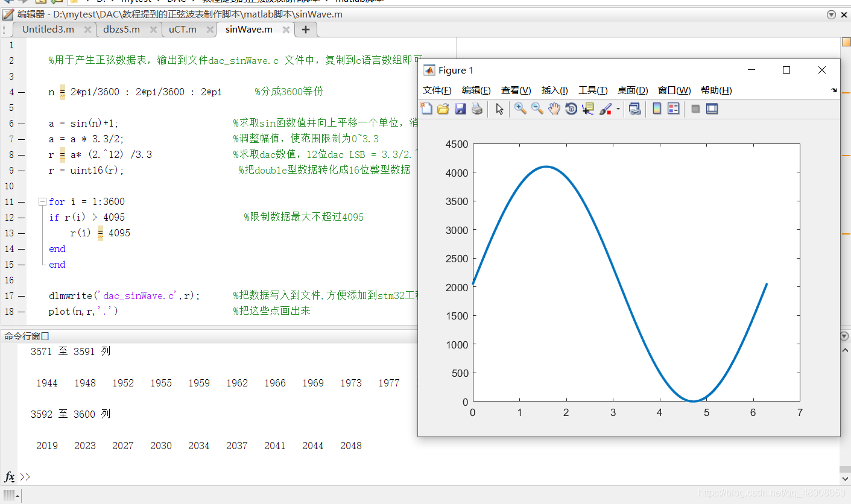Image resolution: width=851 pixels, height=504 pixels.
Task: Toggle breakpoint on line 9
Action: coord(22,171)
